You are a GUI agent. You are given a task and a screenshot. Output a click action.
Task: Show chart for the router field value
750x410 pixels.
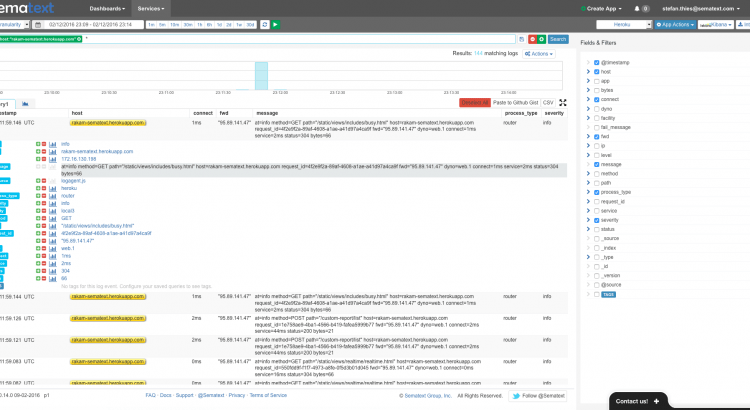pyautogui.click(x=53, y=196)
